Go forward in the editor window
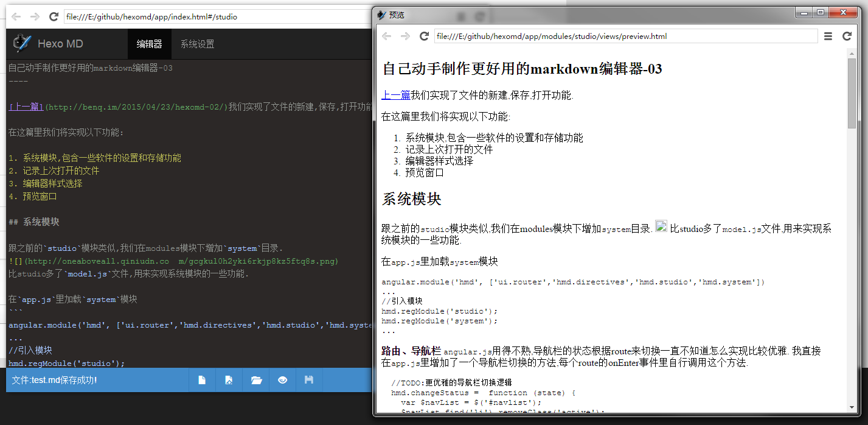Viewport: 868px width, 425px height. coord(35,17)
